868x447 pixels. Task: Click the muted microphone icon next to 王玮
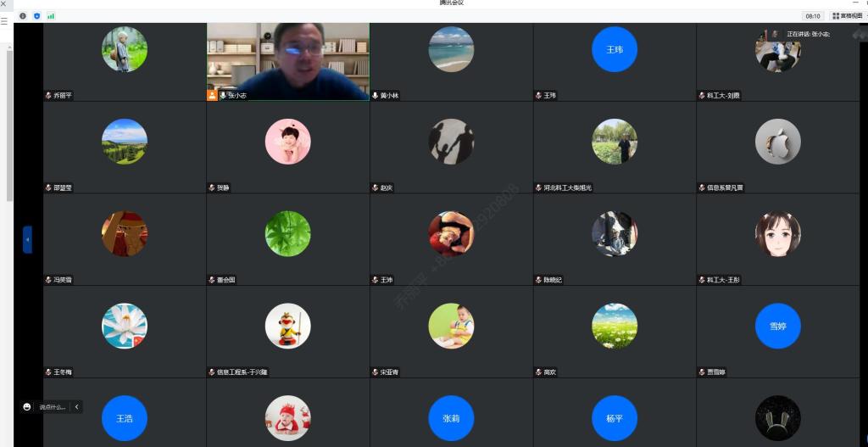click(538, 96)
